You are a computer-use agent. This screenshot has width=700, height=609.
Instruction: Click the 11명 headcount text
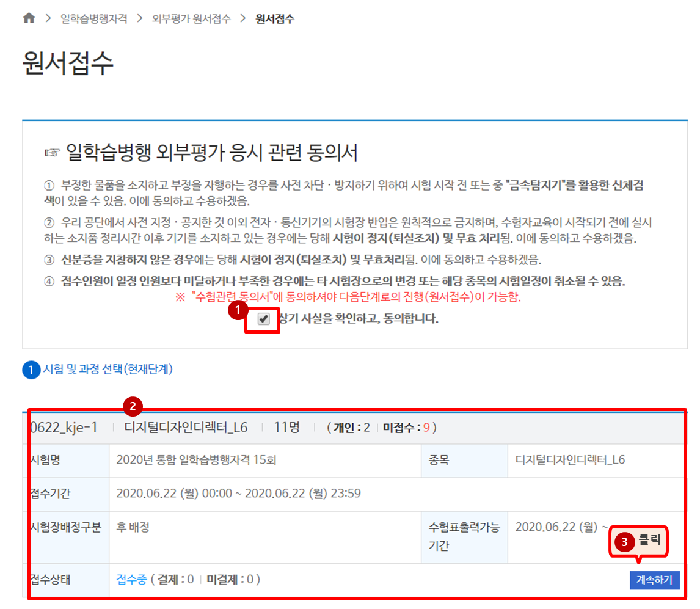[286, 428]
